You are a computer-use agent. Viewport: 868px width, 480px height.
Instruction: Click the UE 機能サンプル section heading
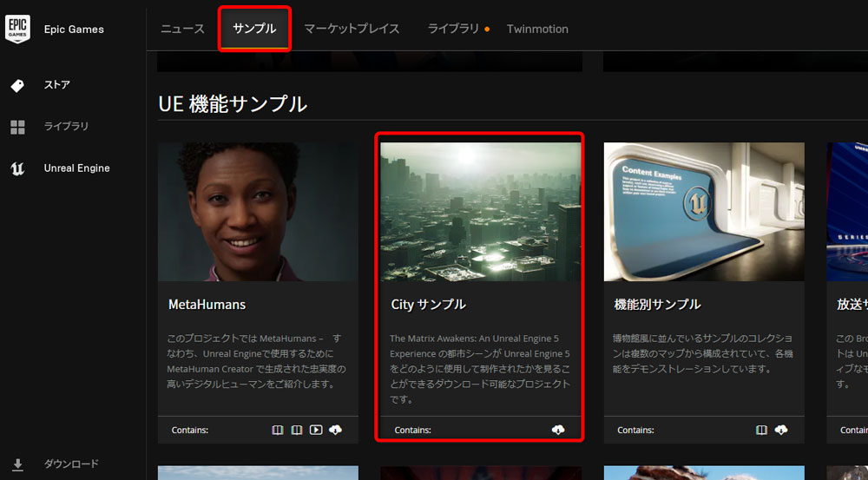coord(233,104)
